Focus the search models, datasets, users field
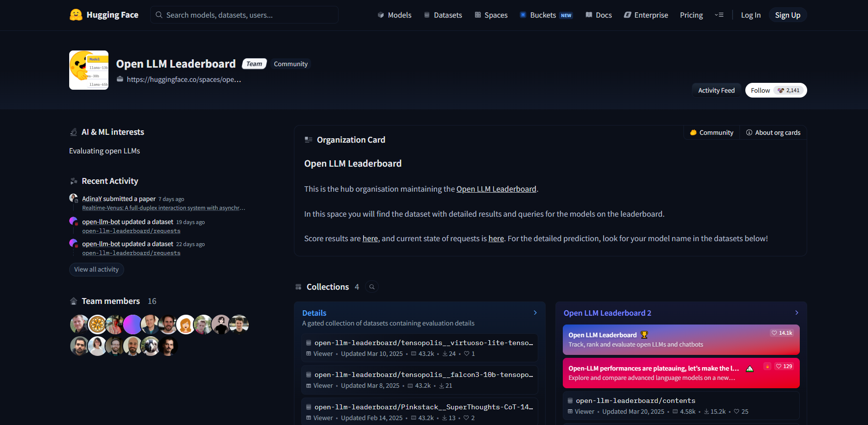The image size is (868, 425). click(244, 15)
